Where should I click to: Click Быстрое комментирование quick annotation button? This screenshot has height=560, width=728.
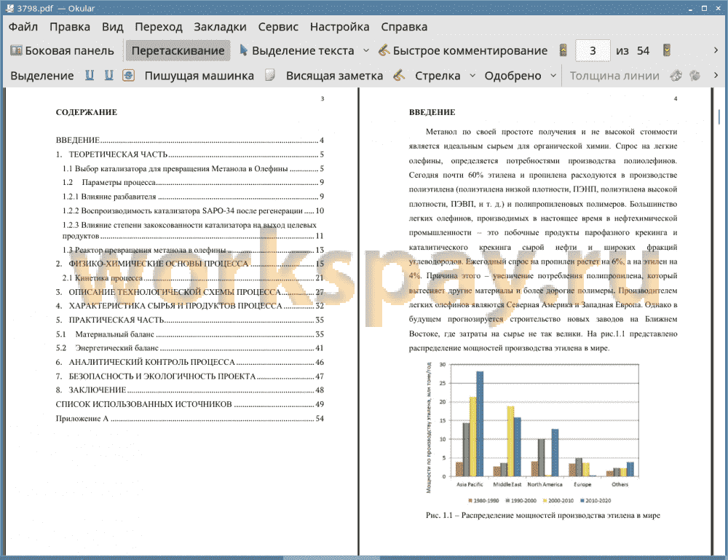463,51
